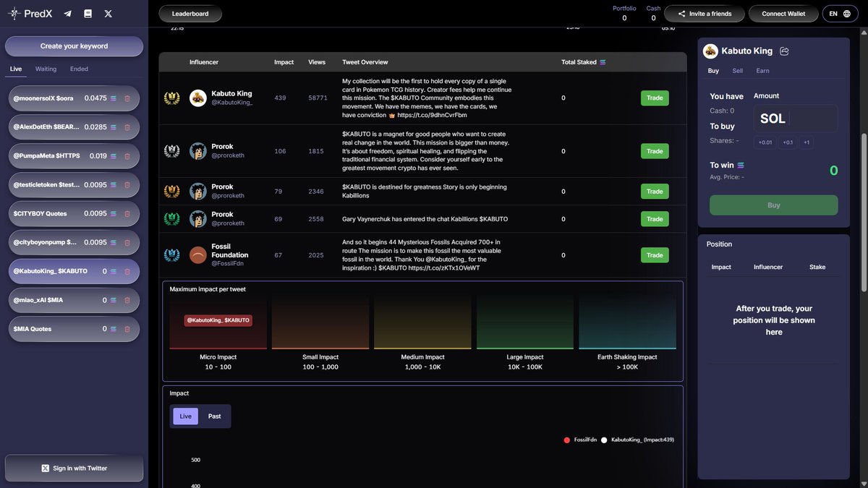This screenshot has width=868, height=488.
Task: Switch to the Waiting keywords tab
Action: [x=46, y=69]
